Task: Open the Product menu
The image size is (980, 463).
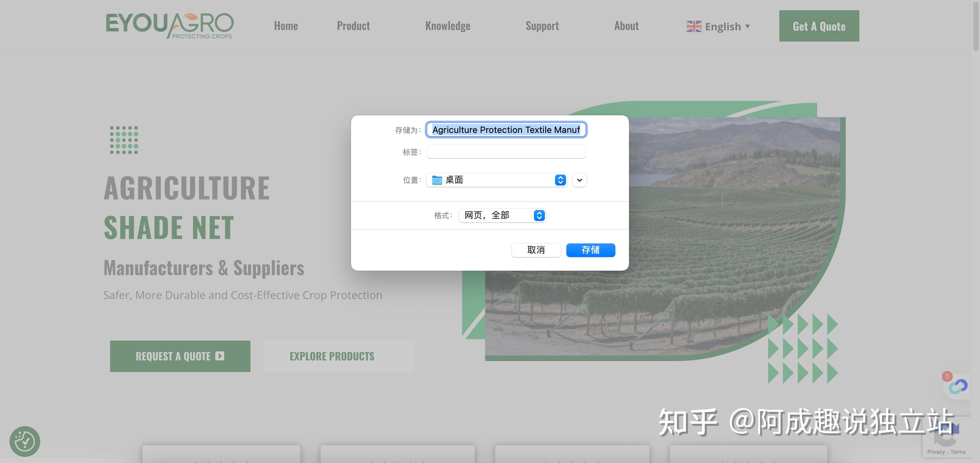Action: 353,26
